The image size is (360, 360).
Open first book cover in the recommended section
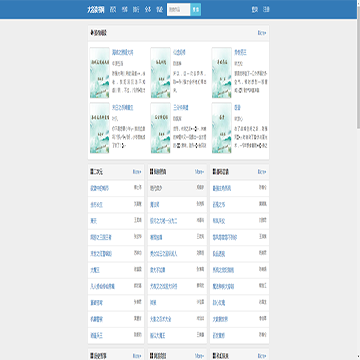click(100, 73)
